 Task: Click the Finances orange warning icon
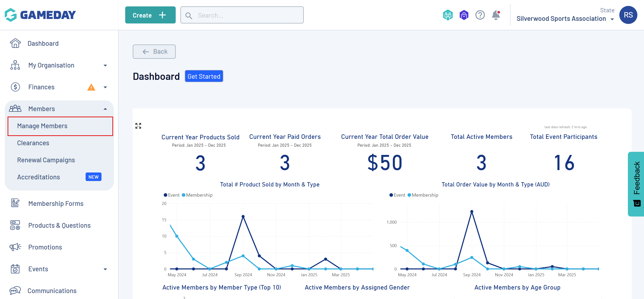pos(91,87)
